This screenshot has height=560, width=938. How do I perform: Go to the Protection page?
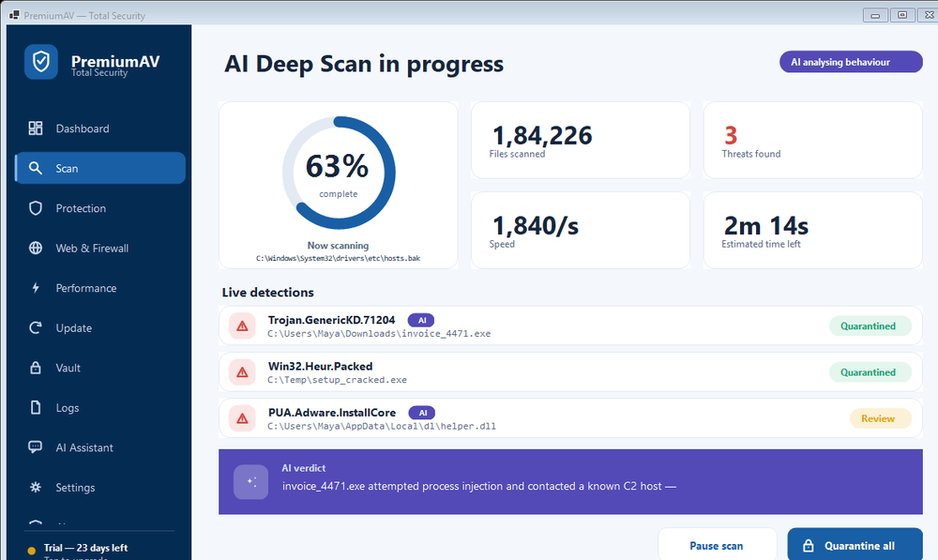[100, 208]
